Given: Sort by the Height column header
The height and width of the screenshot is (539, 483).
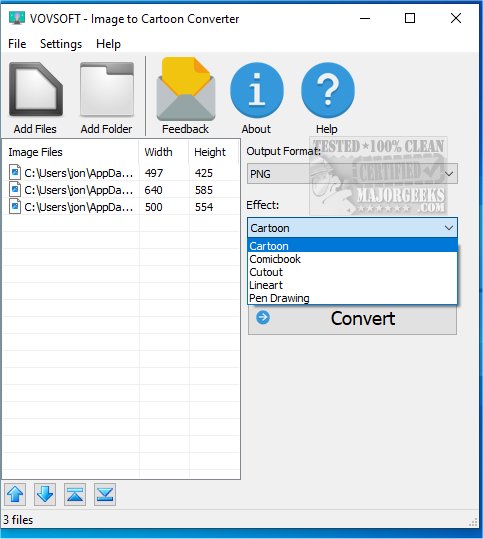Looking at the screenshot, I should [x=213, y=152].
